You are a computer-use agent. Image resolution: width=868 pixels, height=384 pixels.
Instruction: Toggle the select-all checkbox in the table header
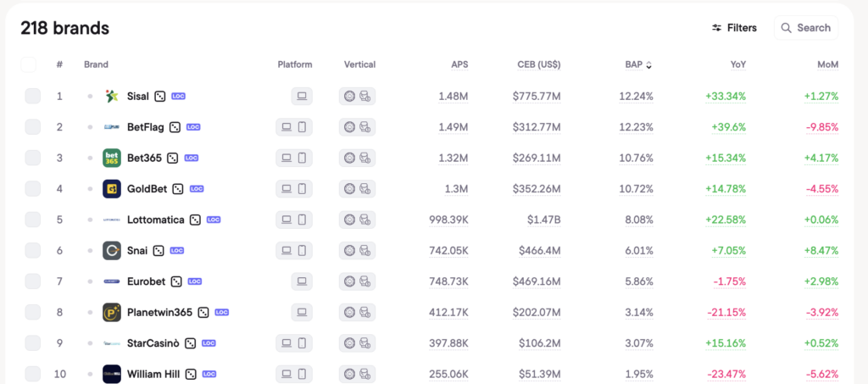pos(29,64)
